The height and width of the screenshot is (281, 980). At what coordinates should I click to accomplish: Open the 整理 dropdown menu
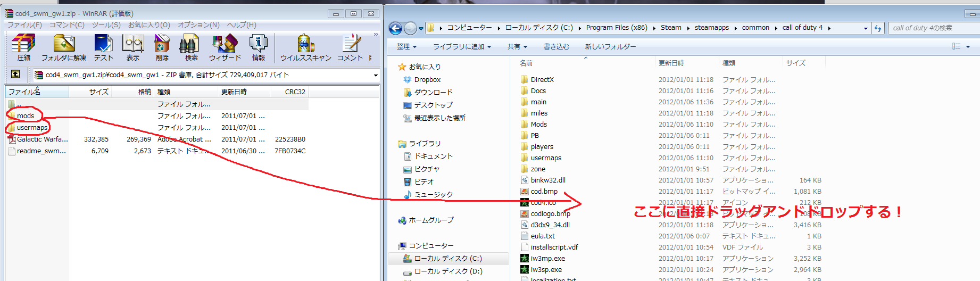(406, 47)
